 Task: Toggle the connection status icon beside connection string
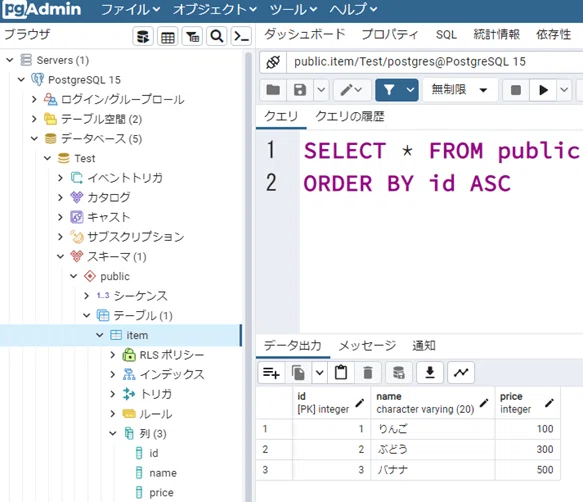pyautogui.click(x=273, y=62)
